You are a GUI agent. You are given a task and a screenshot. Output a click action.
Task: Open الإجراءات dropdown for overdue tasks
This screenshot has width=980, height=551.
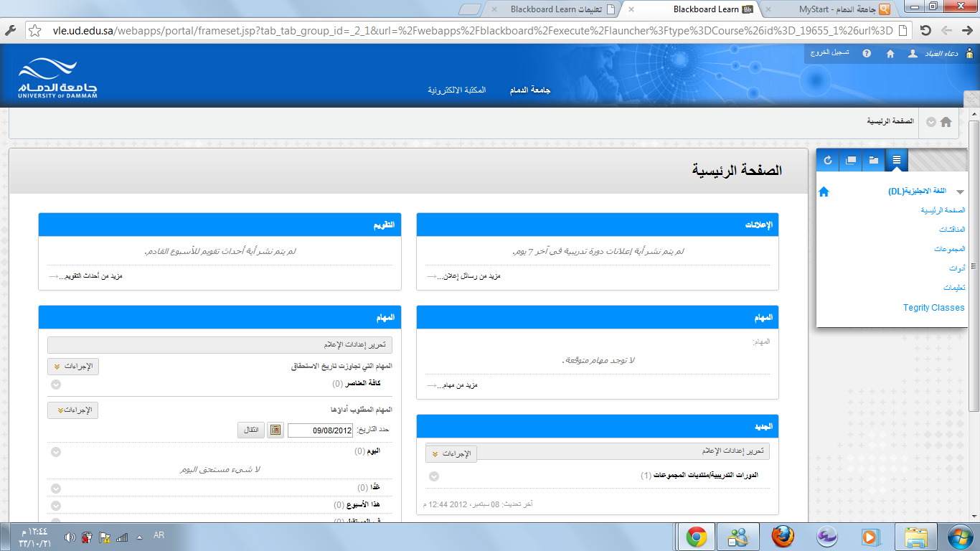pyautogui.click(x=73, y=367)
